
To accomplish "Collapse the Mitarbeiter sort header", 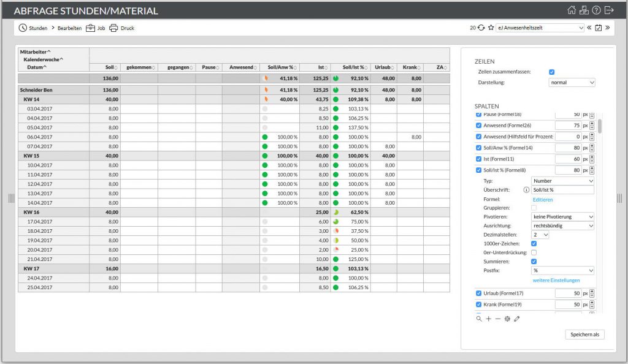I will (x=35, y=52).
